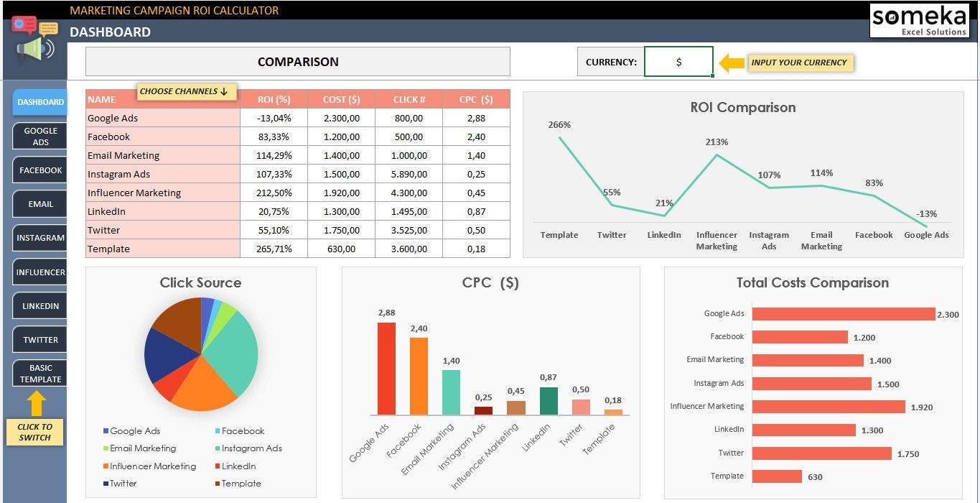
Task: Click the currency input cell
Action: [678, 63]
